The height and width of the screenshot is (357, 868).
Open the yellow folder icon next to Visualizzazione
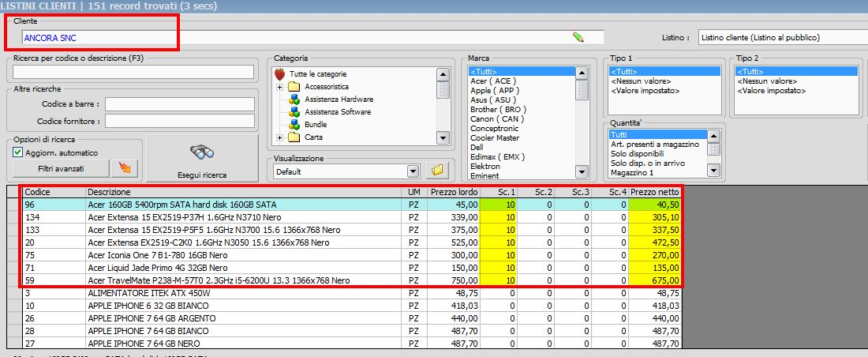point(437,171)
